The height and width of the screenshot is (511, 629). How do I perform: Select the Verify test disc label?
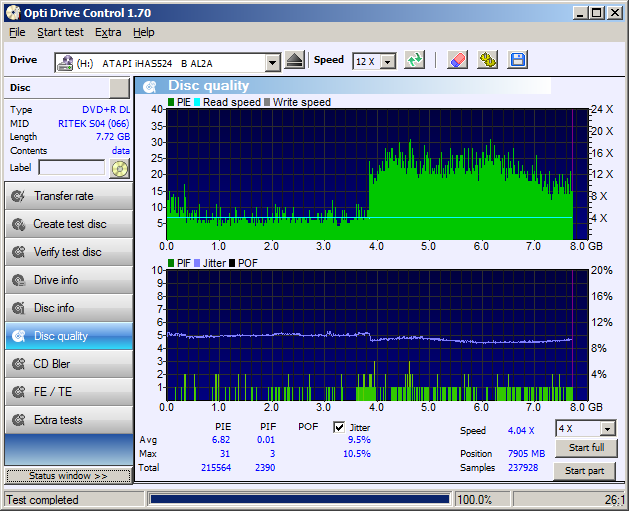pyautogui.click(x=68, y=252)
